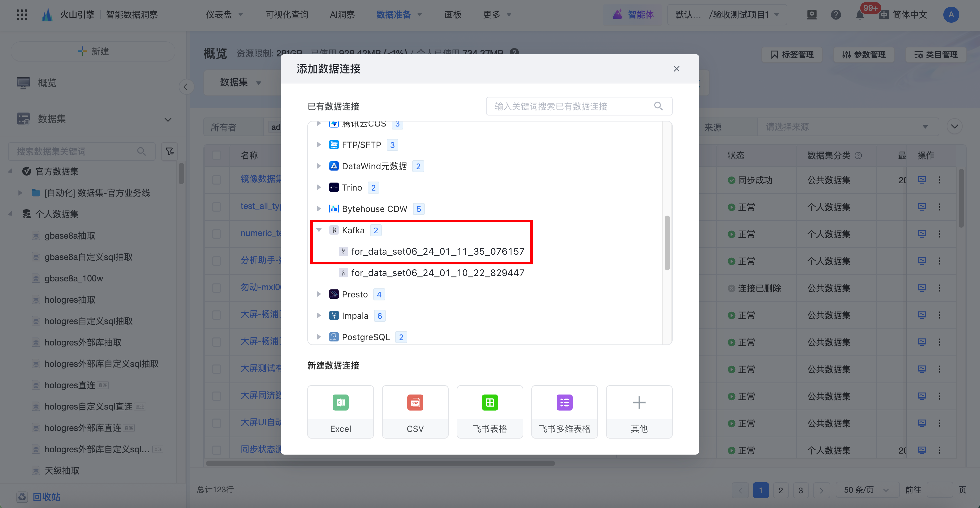
Task: Check the row checkbox for numeric_t dataset
Action: pos(217,234)
